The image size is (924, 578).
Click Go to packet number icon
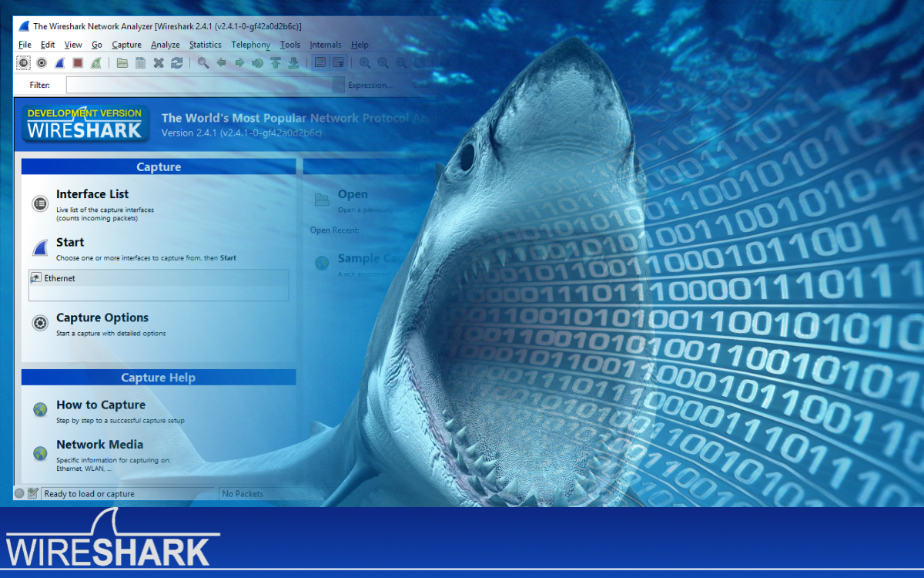258,63
